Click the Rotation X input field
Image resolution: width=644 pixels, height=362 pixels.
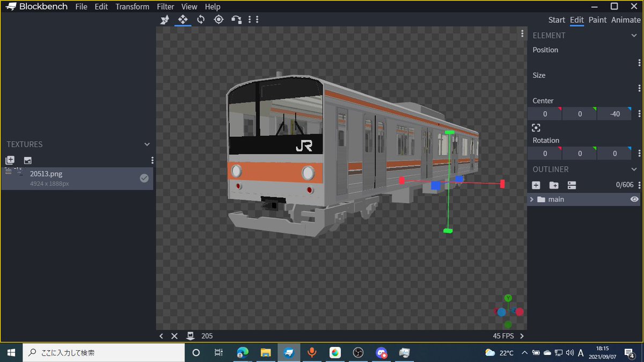pos(545,153)
